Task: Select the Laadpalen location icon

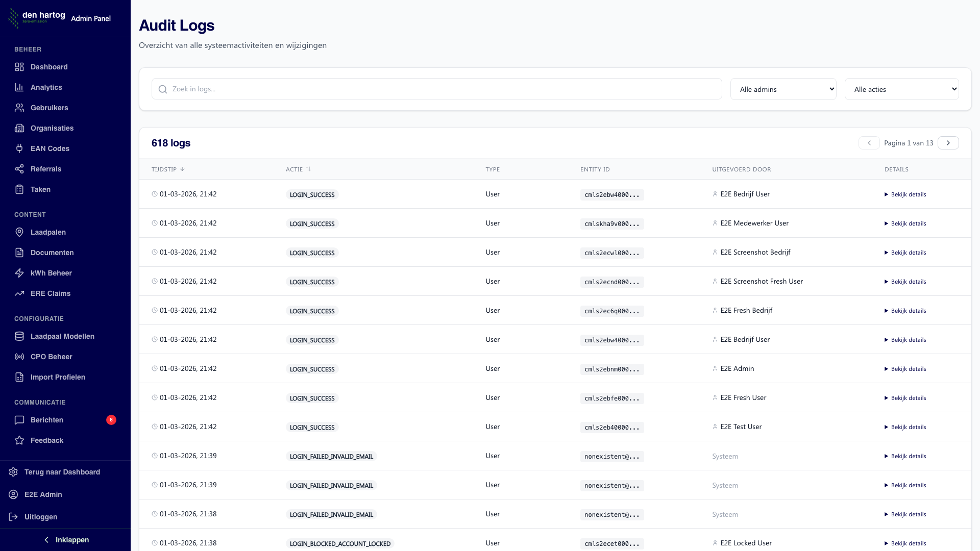Action: pos(19,232)
